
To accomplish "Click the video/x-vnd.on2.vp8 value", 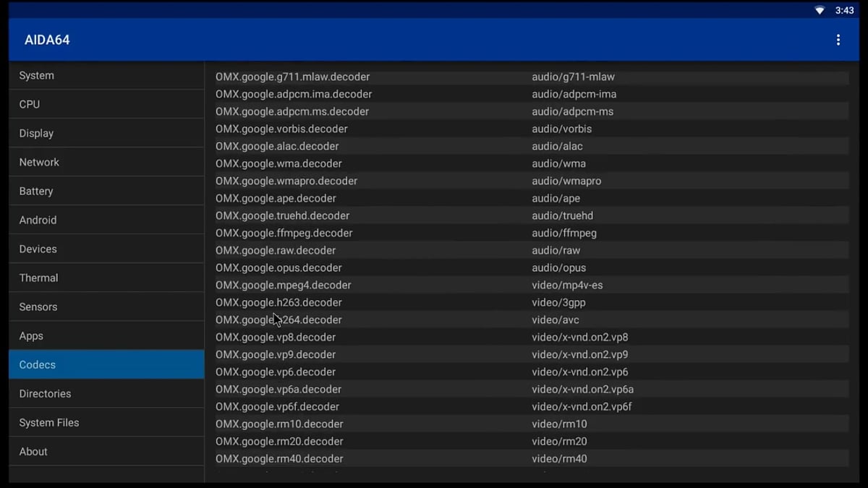I will click(580, 337).
